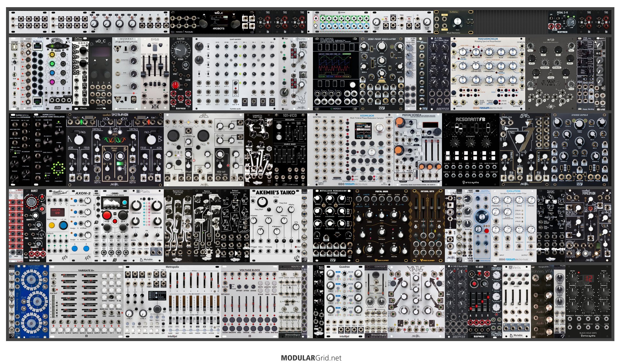Select the Piston Honda module
Viewport: 623px width, 364px height.
[x=418, y=149]
